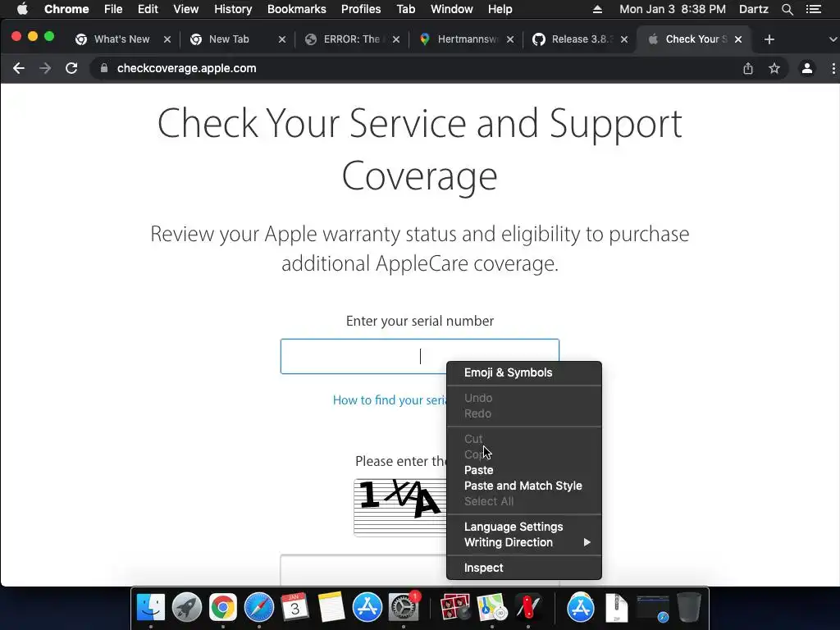Open Finder from the Dock
Screen dimensions: 840x630
(x=151, y=608)
